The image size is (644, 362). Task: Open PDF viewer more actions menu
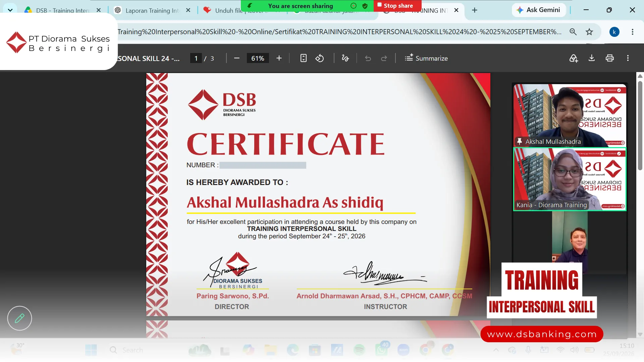coord(628,58)
